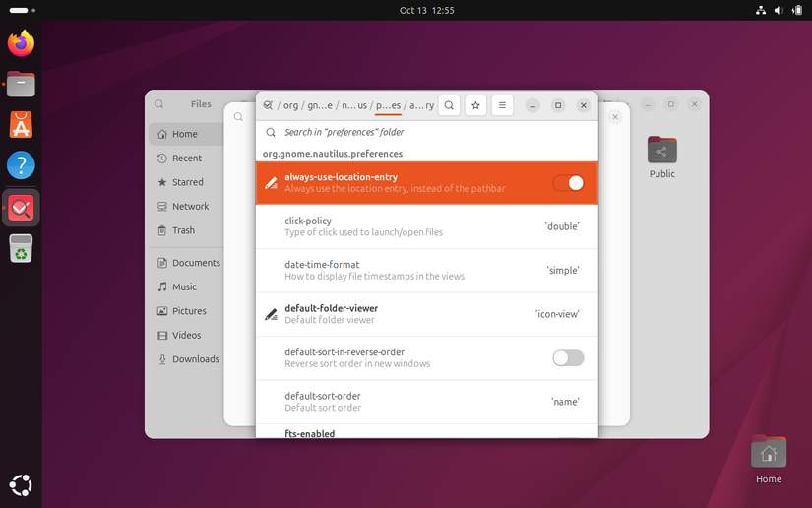812x508 pixels.
Task: Expand the default-sort-order 'name' value
Action: (564, 402)
